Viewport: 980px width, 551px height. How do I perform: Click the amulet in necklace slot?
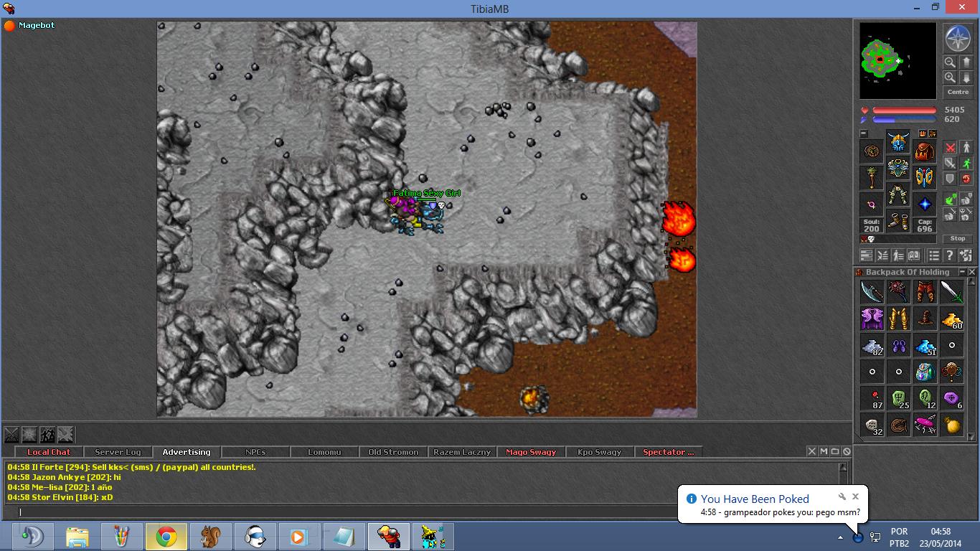coord(872,151)
